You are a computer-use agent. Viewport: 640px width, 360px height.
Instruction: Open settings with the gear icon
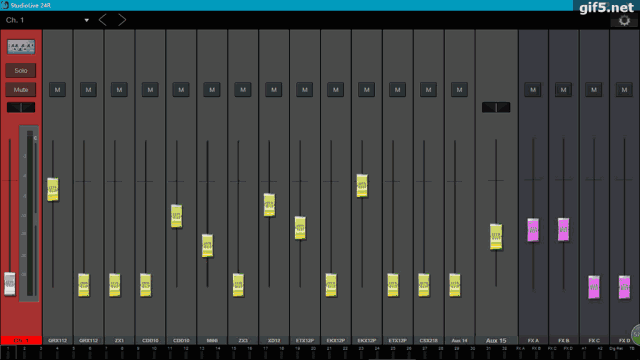click(x=624, y=20)
